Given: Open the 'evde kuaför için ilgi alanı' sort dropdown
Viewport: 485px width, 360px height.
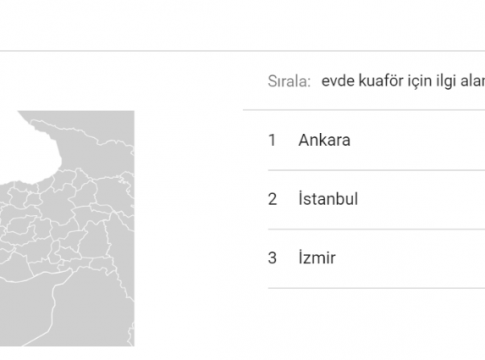Looking at the screenshot, I should 403,81.
